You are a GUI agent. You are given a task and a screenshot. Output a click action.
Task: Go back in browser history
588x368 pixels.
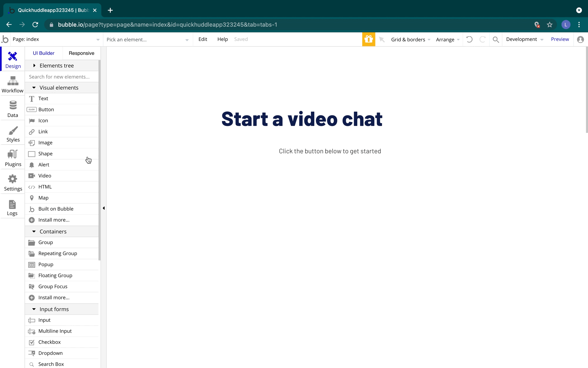[9, 25]
